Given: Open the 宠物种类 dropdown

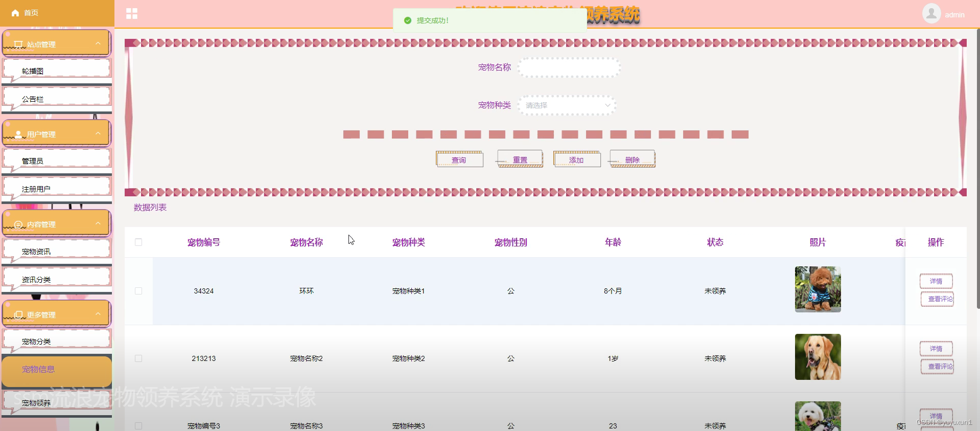Looking at the screenshot, I should coord(567,105).
